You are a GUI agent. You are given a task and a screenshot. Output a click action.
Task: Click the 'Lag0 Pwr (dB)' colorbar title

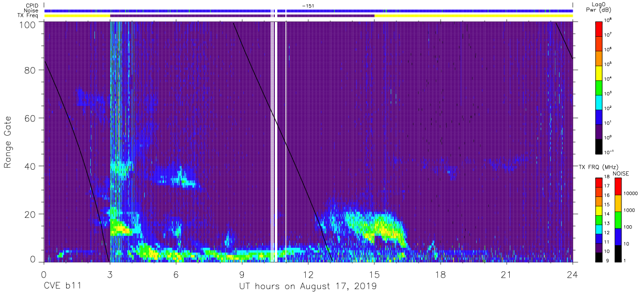click(x=598, y=7)
